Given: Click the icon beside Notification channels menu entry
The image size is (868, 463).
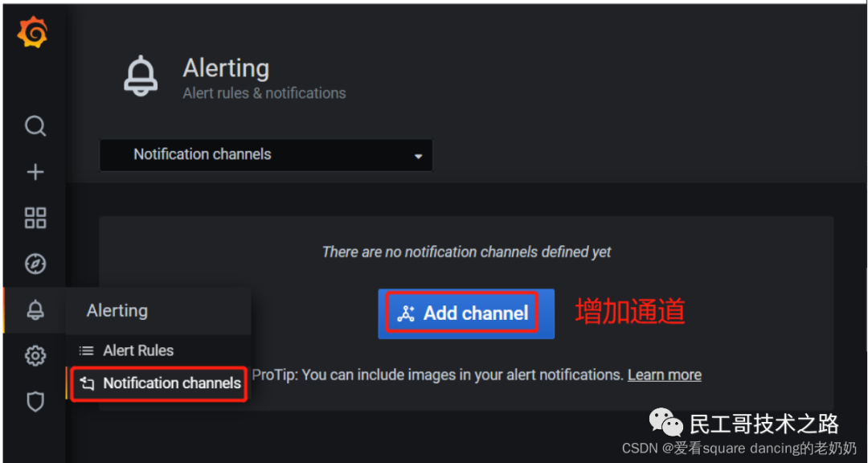Looking at the screenshot, I should (87, 383).
